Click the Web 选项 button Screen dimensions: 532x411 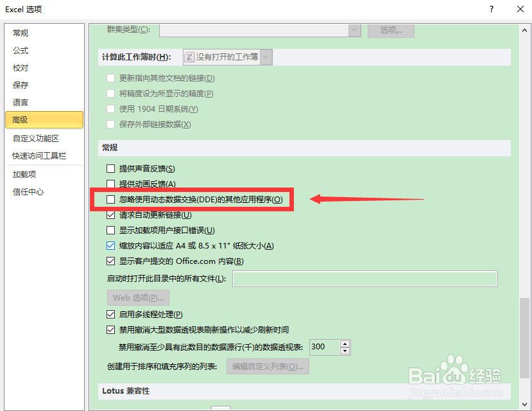point(138,297)
